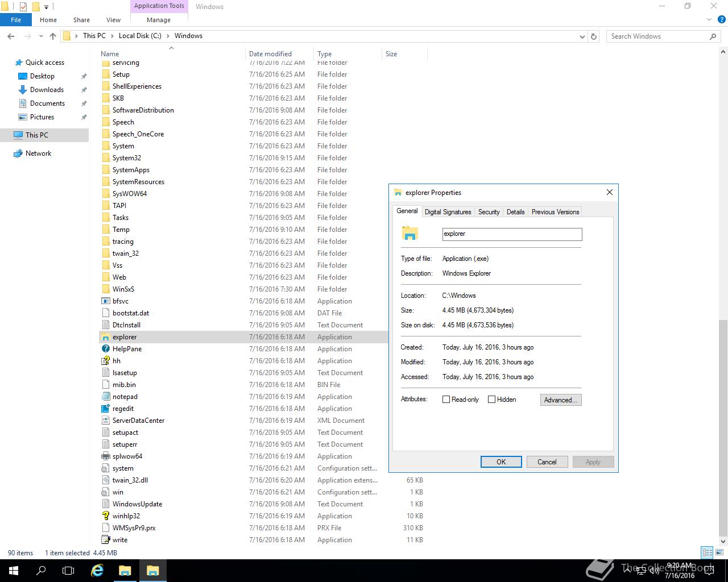Click the ServerDataCenter XML document icon
This screenshot has width=728, height=582.
coord(105,421)
